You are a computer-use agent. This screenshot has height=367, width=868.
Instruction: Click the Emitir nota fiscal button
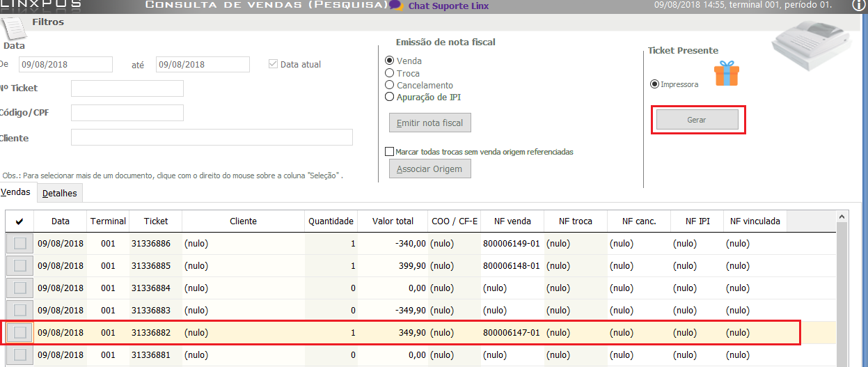429,123
